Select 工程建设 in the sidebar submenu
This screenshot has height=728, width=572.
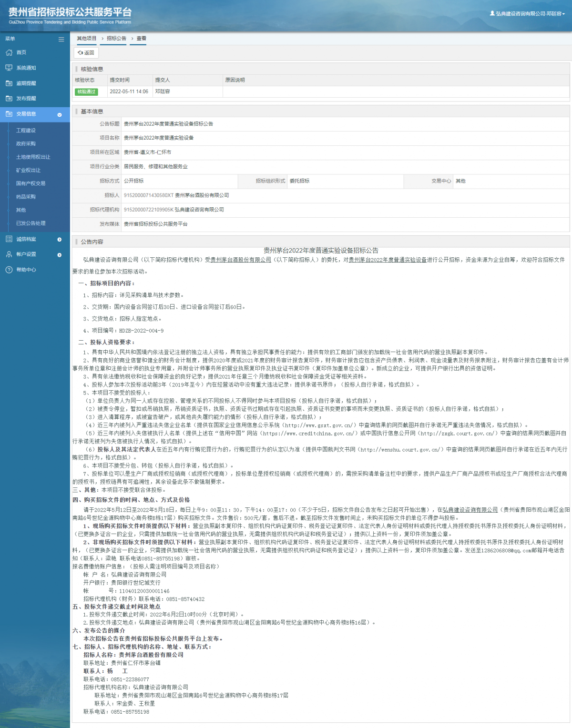click(26, 131)
